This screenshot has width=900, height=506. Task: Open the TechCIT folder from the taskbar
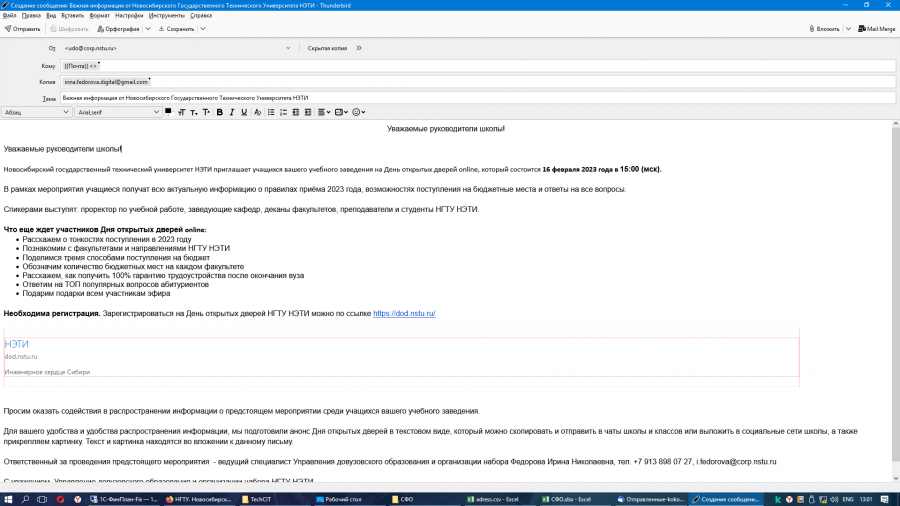coord(256,499)
